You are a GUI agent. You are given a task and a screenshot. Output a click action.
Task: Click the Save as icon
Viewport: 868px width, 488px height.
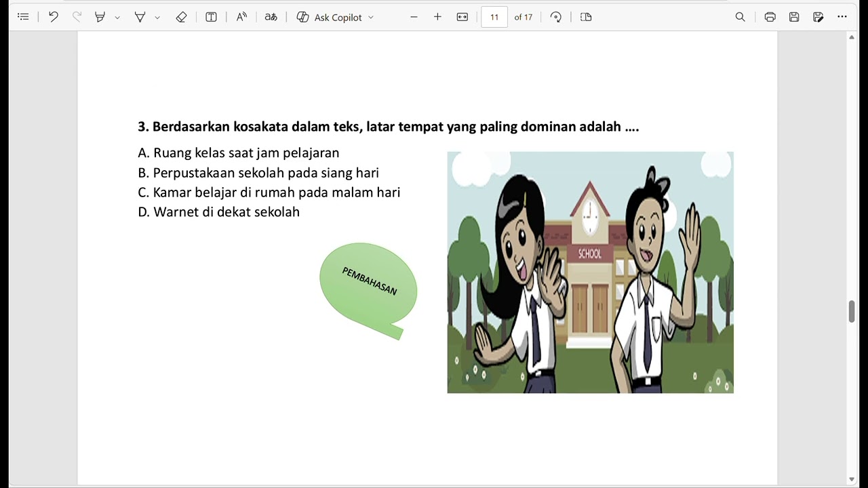[818, 17]
